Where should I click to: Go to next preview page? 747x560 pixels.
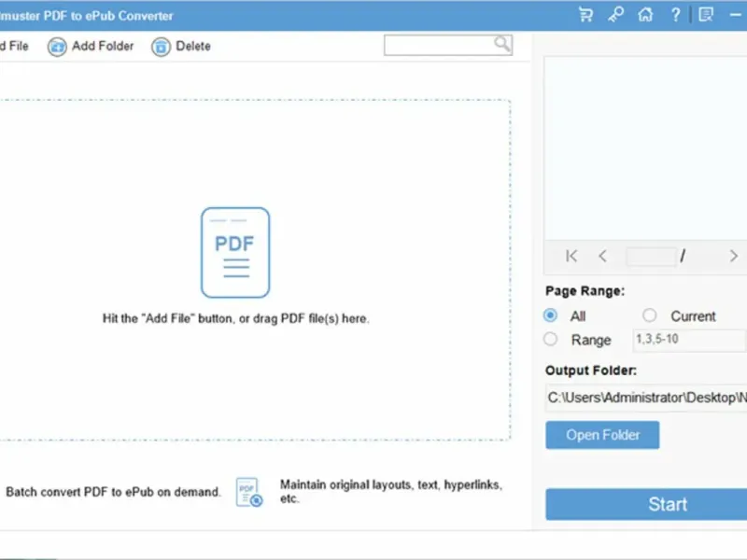pos(734,256)
